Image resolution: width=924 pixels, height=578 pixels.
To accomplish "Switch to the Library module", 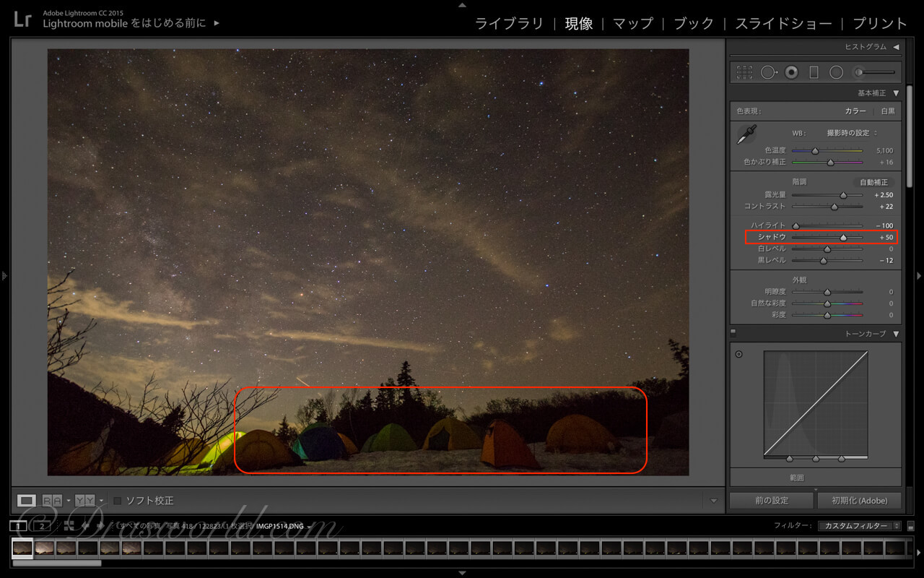I will coord(509,23).
